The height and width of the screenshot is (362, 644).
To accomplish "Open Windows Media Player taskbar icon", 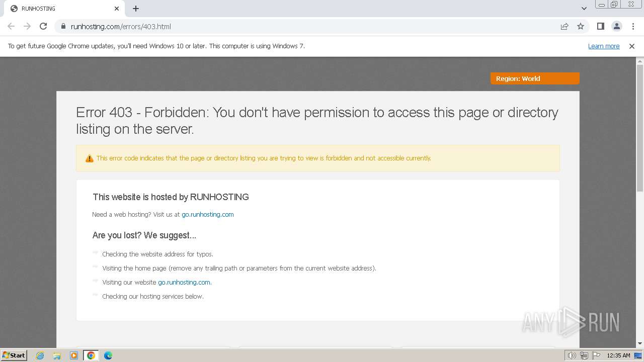I will tap(74, 355).
